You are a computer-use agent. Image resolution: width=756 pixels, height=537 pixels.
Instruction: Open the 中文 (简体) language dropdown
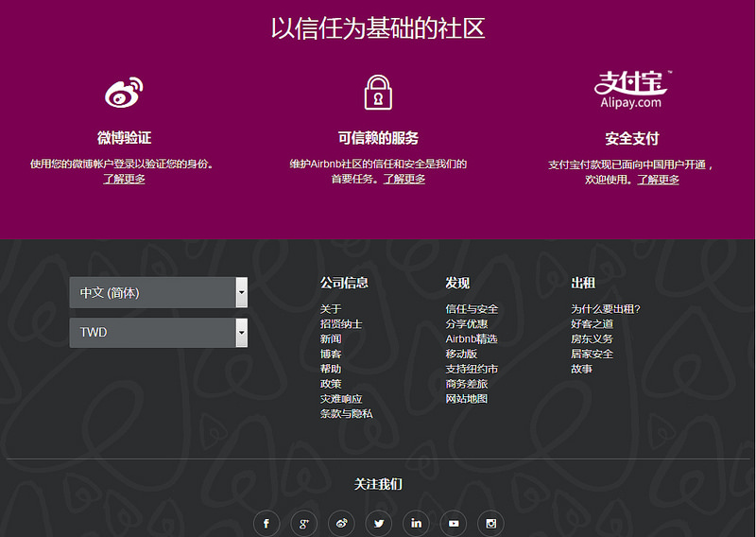pos(159,292)
